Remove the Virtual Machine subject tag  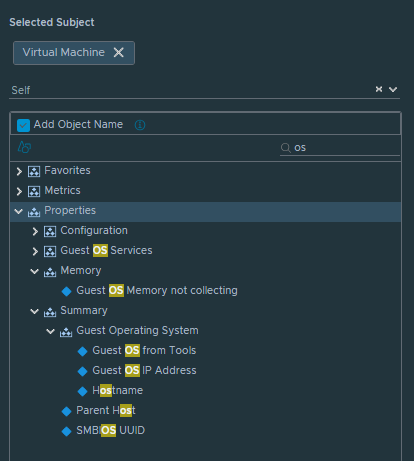coord(118,52)
